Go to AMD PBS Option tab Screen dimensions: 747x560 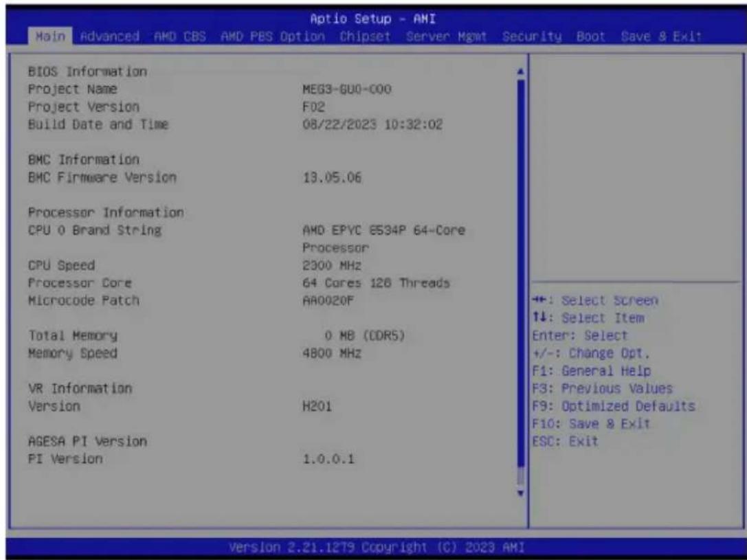(273, 36)
